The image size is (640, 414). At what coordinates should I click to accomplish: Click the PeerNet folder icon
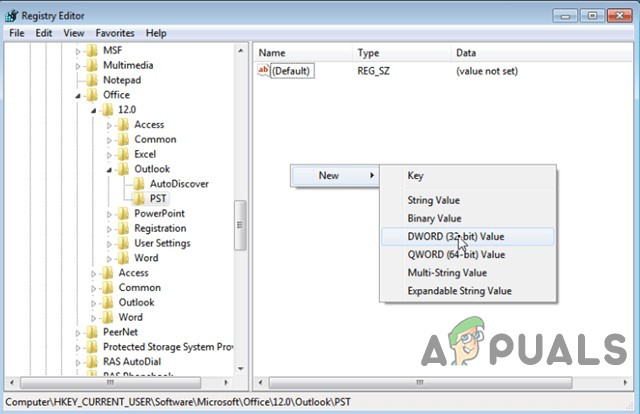coord(93,332)
